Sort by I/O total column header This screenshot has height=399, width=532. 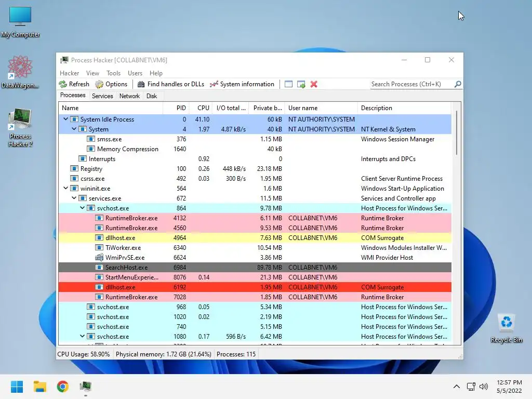230,108
